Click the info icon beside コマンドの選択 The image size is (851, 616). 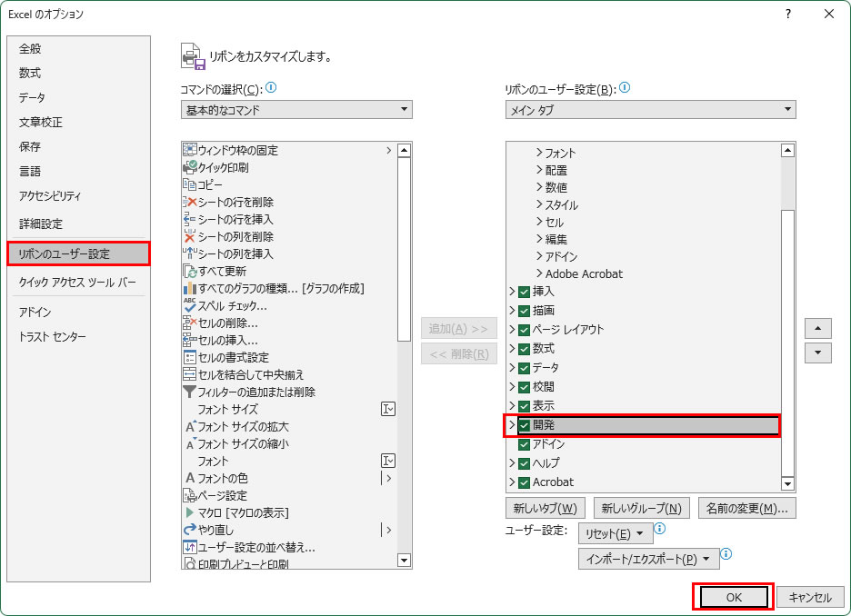(271, 87)
